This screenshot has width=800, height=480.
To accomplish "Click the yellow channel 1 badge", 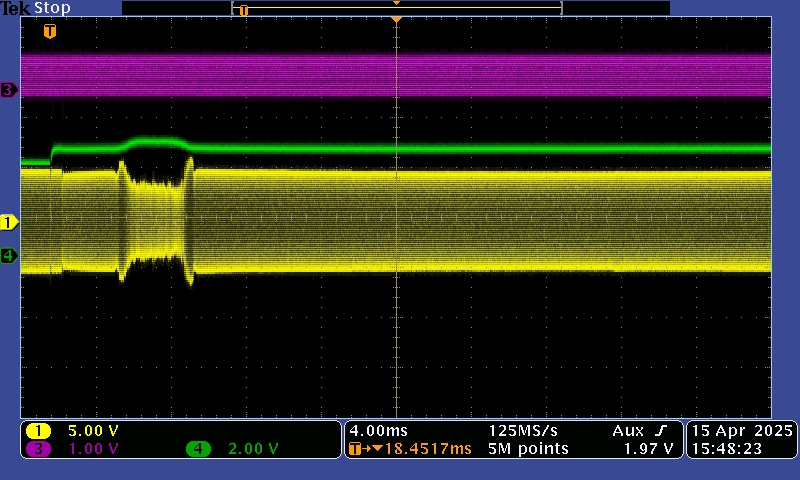I will 39,431.
